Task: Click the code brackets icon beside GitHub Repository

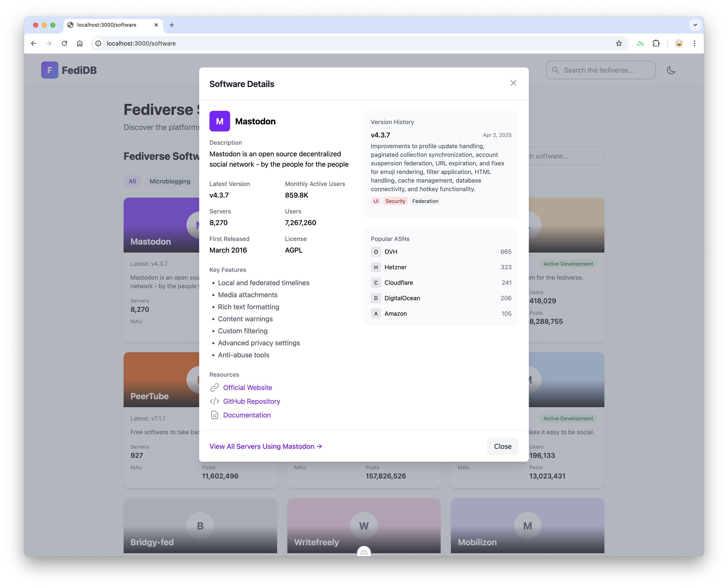Action: tap(214, 401)
